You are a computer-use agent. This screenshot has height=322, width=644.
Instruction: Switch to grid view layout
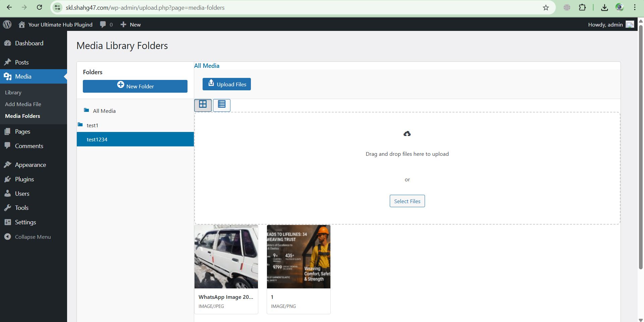coord(203,105)
